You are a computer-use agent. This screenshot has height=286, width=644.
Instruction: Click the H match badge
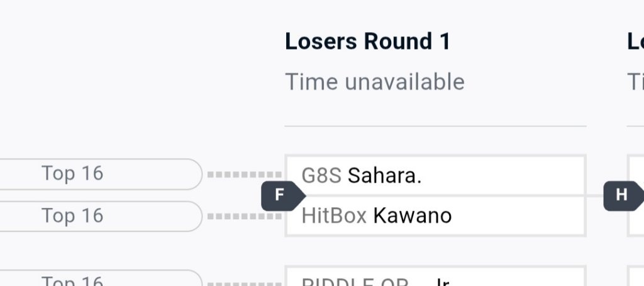point(621,195)
